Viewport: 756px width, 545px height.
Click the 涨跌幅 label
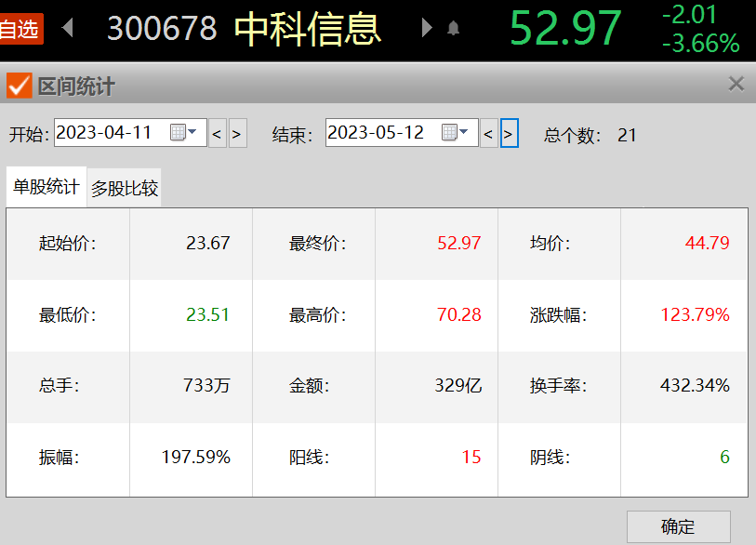(558, 315)
